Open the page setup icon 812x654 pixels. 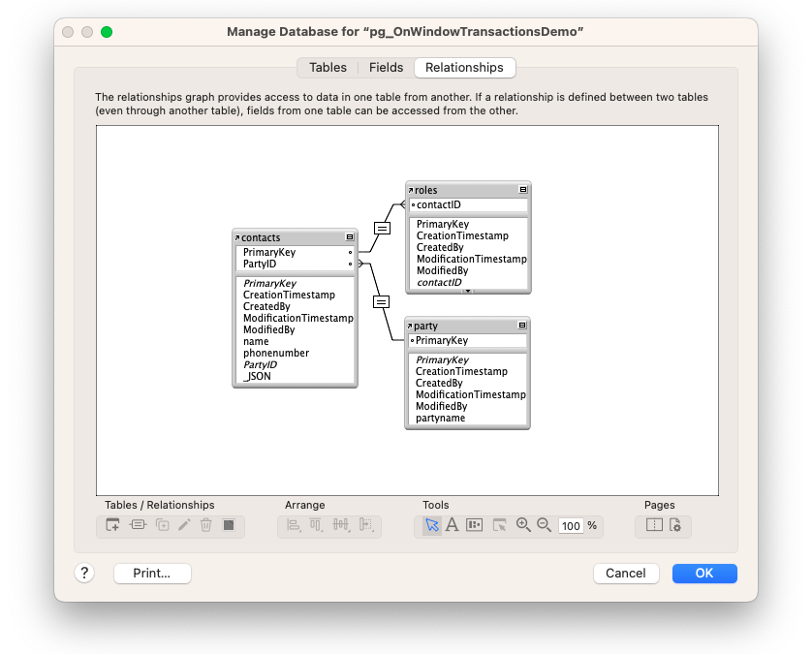coord(675,525)
